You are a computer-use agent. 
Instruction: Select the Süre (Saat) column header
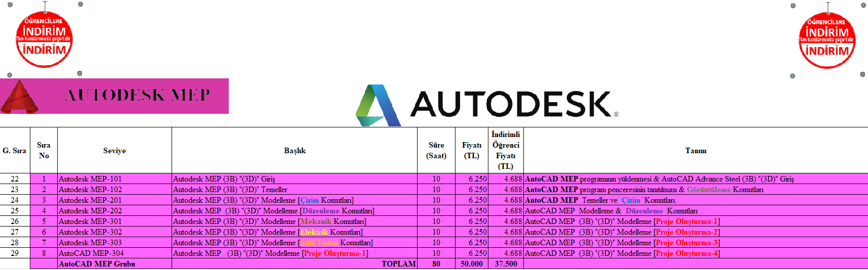pos(436,151)
